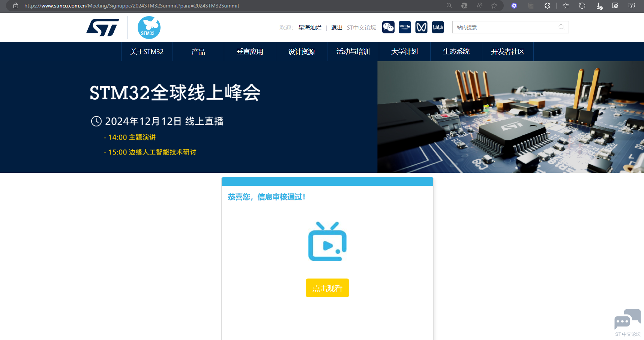Click the yellow 点击观看 button
The image size is (644, 340).
click(327, 288)
